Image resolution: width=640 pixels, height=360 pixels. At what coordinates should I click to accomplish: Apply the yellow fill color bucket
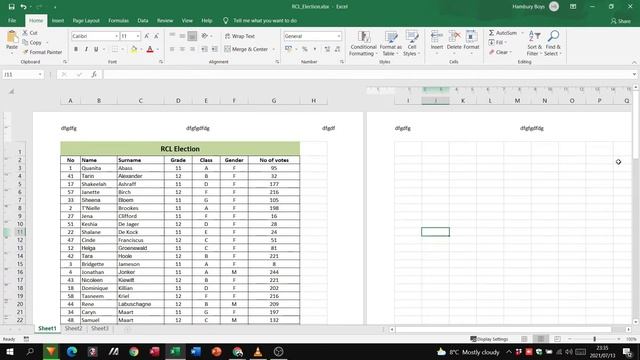pyautogui.click(x=133, y=49)
